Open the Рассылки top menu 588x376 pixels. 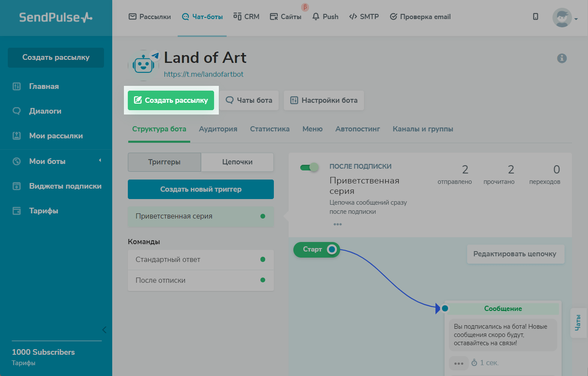150,17
